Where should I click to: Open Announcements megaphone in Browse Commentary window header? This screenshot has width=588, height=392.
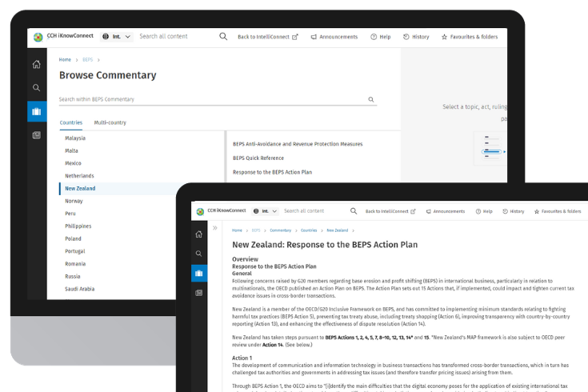(x=334, y=37)
